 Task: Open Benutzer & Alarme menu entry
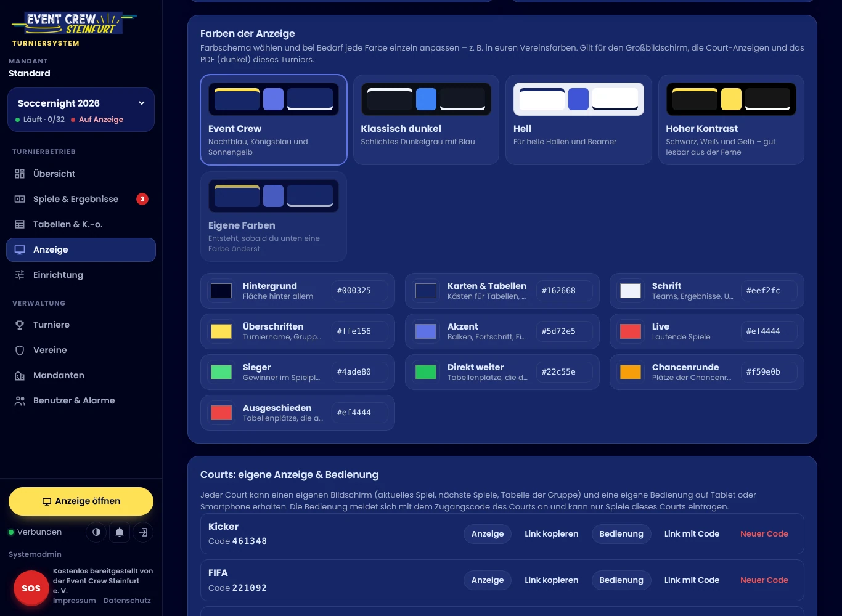pos(81,400)
